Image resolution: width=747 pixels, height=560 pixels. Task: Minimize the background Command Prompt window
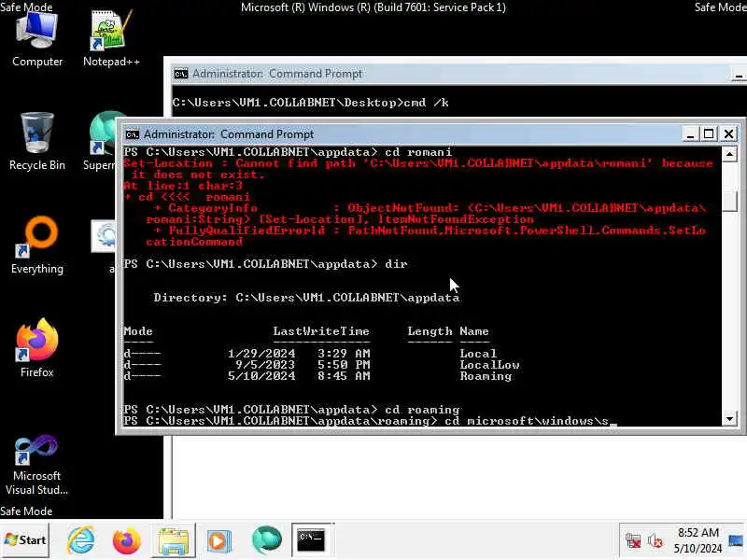(739, 75)
